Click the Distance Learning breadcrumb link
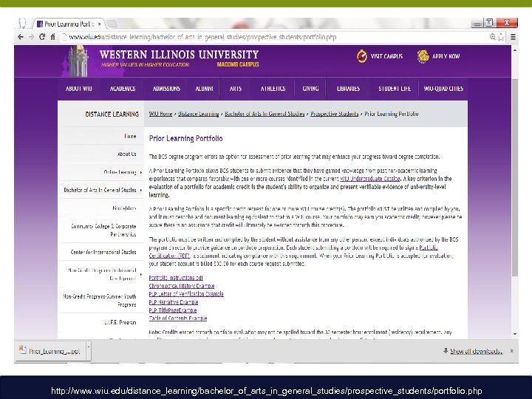The width and height of the screenshot is (532, 399). (x=199, y=114)
